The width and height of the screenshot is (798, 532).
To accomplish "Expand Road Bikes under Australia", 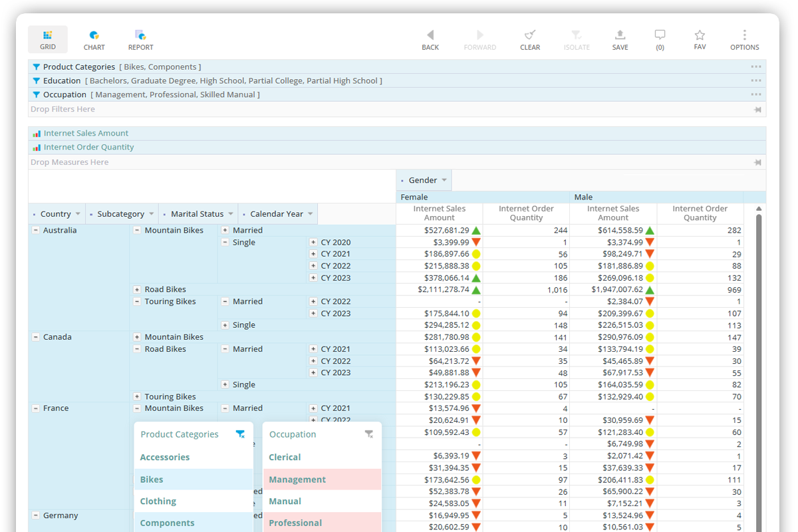I will 137,290.
